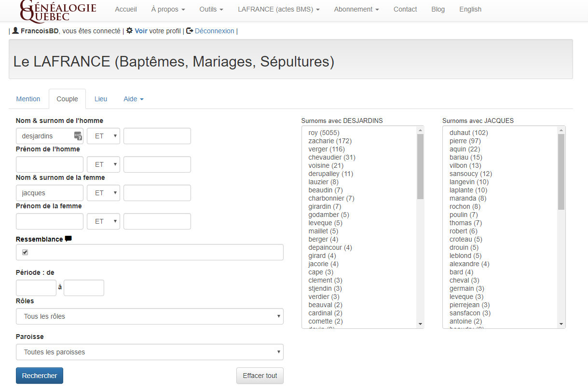
Task: Open the ET dropdown for Prénom de l'homme
Action: [x=103, y=164]
